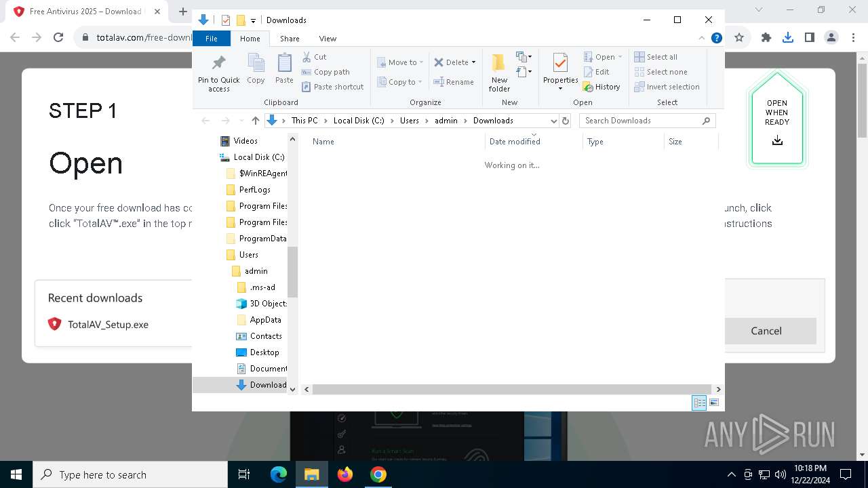Open the File tab
Viewport: 868px width, 488px height.
212,39
